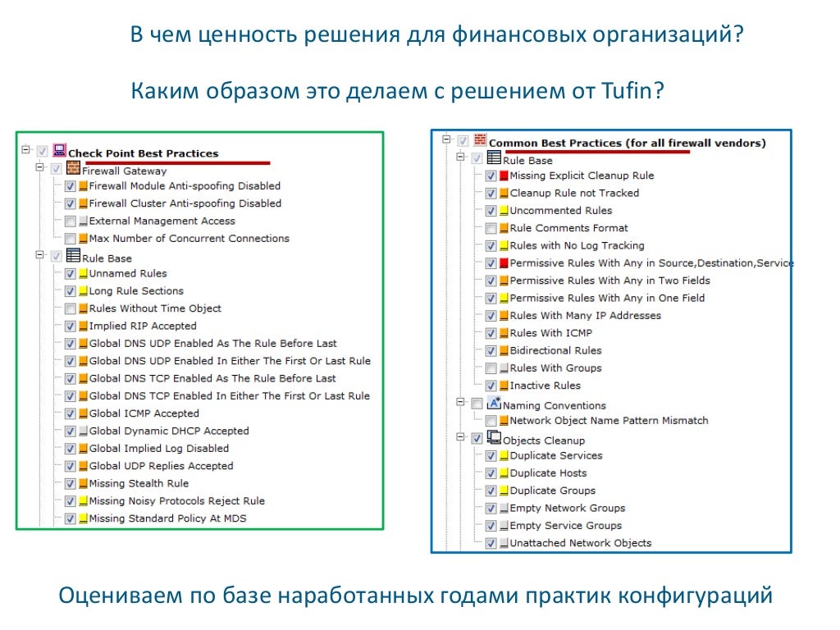
Task: Select Missing Standard Policy At MDS item
Action: pyautogui.click(x=167, y=518)
